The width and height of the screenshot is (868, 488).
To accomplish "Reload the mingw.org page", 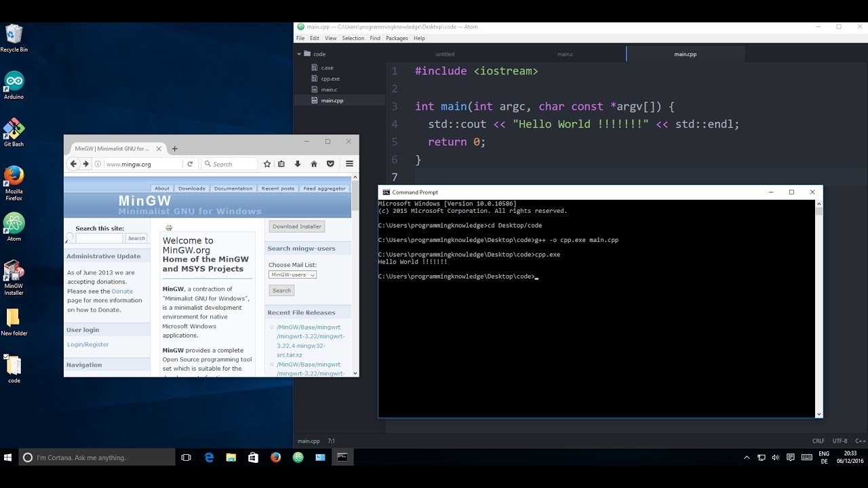I will click(190, 164).
